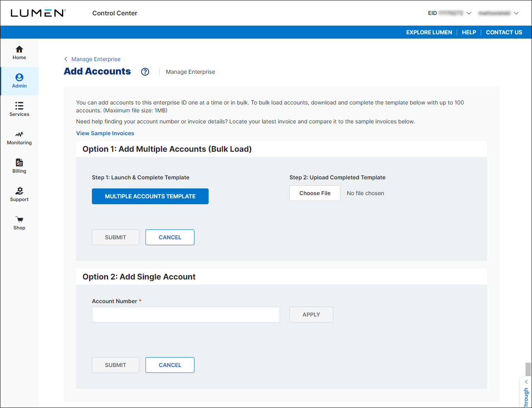
Task: Open the Help menu item
Action: coord(469,32)
